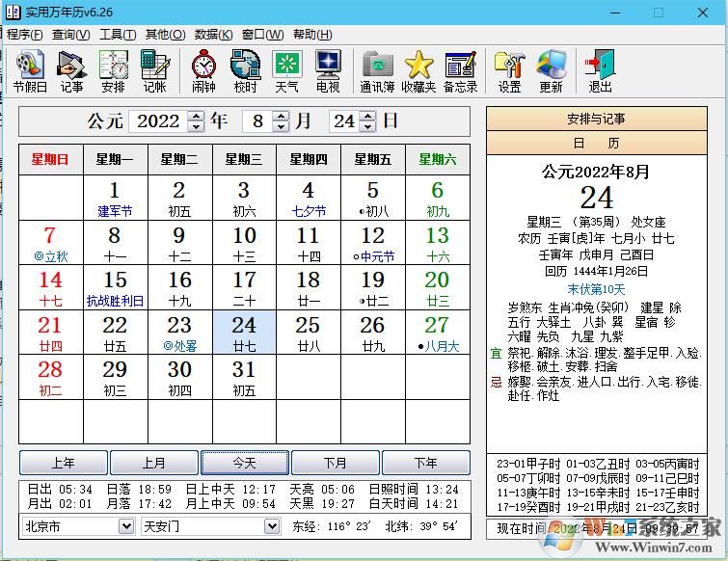Screen dimensions: 728x561
Task: Increase the month with up arrow
Action: tap(281, 116)
